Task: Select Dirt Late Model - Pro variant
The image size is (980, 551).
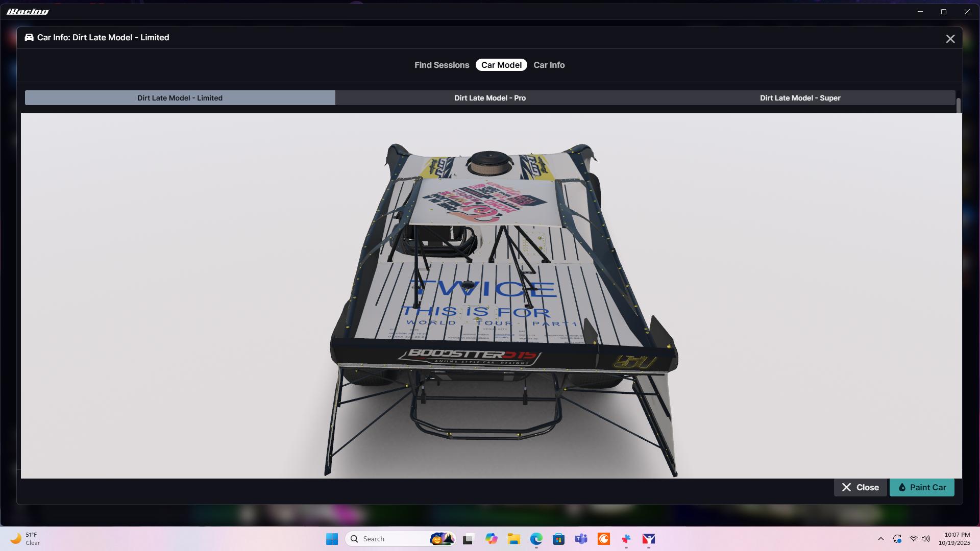Action: 489,98
